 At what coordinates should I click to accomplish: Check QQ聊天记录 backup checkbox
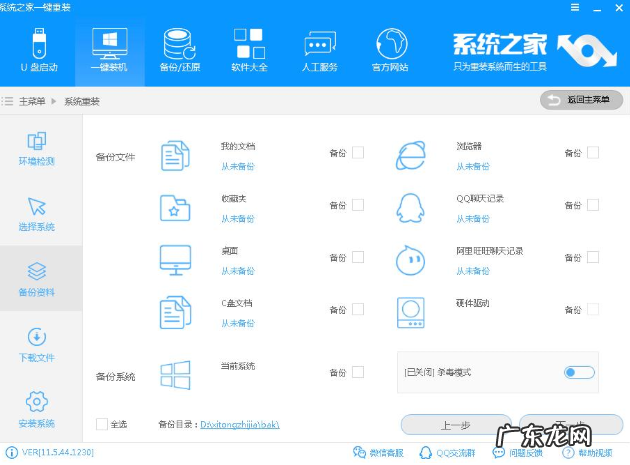tap(593, 205)
